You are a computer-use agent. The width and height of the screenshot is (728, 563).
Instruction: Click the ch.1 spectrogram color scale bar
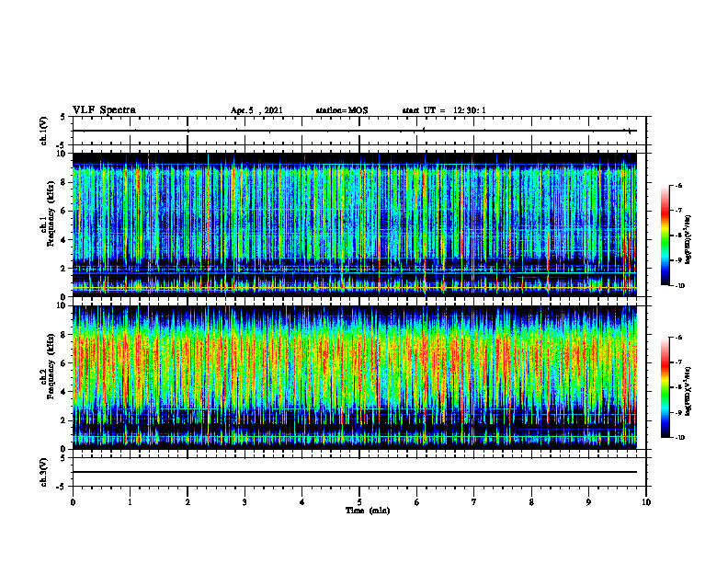pyautogui.click(x=665, y=236)
